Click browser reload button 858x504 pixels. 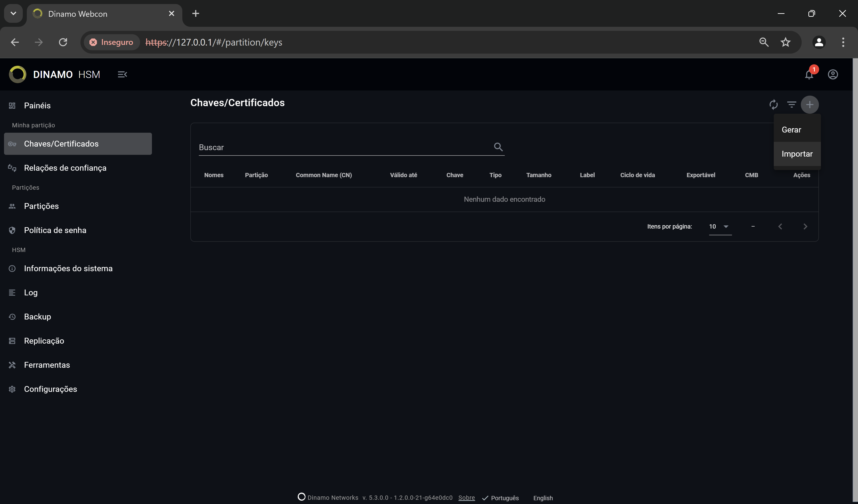pos(63,42)
